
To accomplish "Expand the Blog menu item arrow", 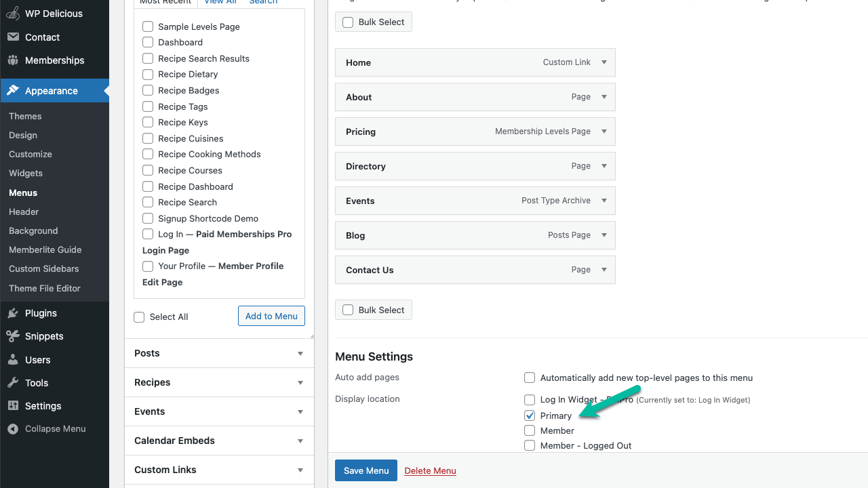I will [x=604, y=235].
